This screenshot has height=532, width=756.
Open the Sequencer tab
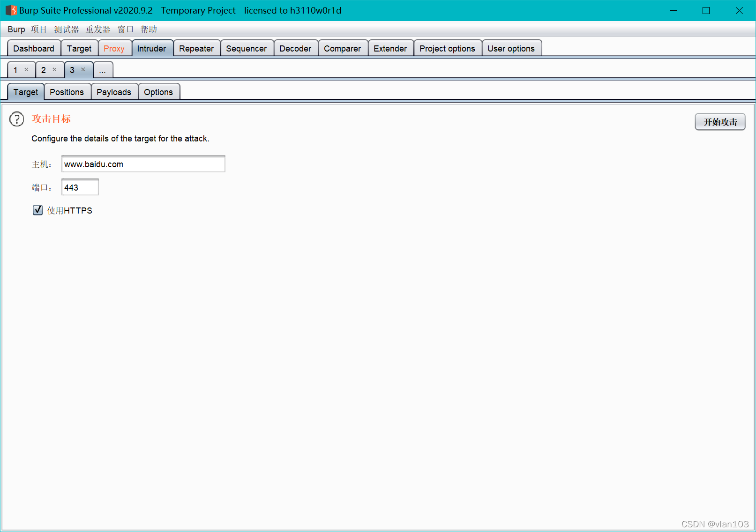[x=247, y=48]
